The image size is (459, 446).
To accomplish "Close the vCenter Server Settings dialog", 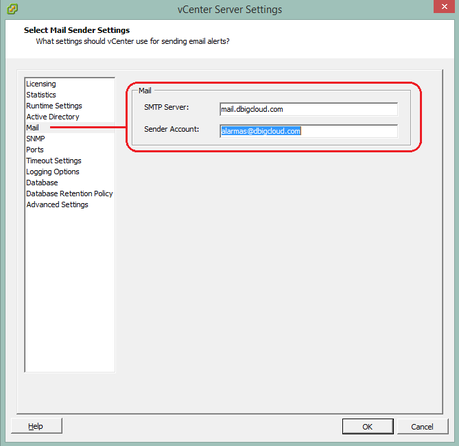I will (x=444, y=7).
